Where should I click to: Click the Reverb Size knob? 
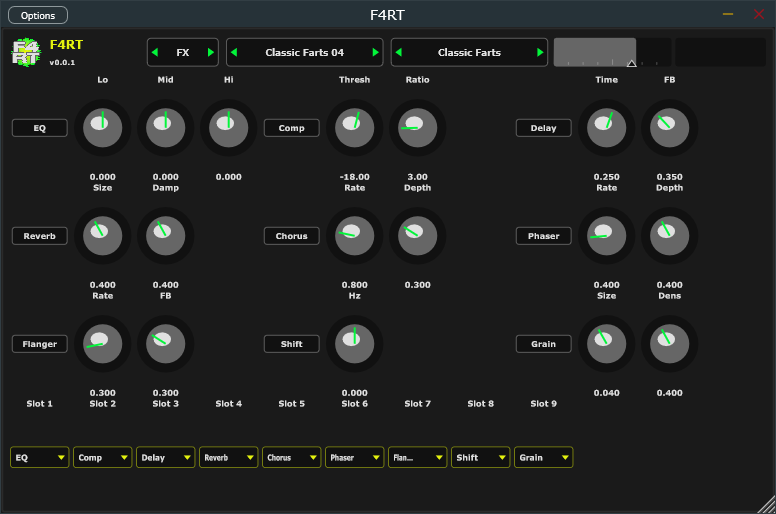pyautogui.click(x=102, y=235)
